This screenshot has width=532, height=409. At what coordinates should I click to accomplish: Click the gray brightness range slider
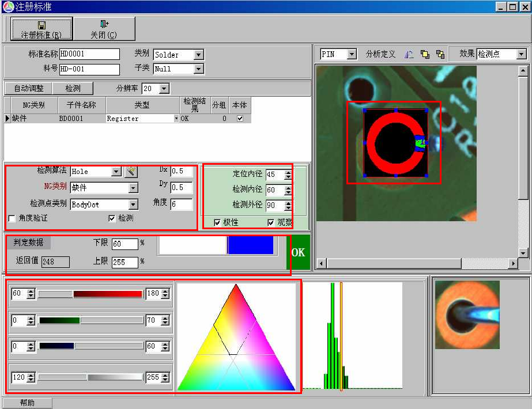click(90, 377)
